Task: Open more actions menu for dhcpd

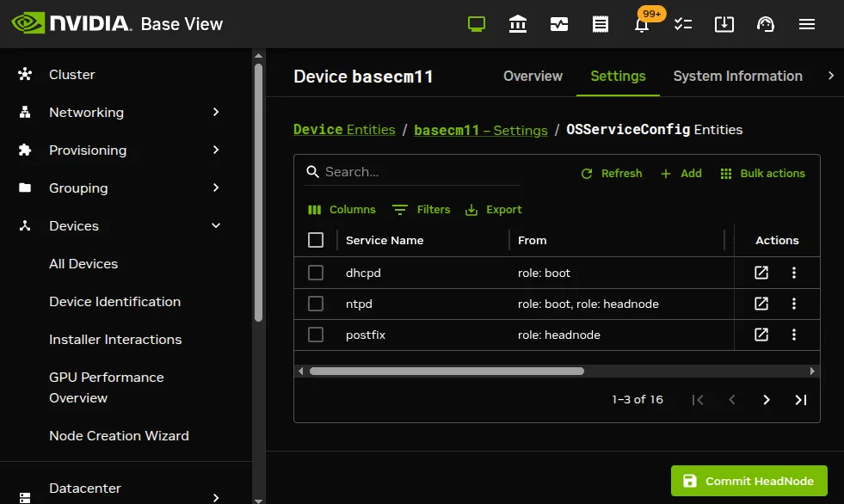Action: point(794,273)
